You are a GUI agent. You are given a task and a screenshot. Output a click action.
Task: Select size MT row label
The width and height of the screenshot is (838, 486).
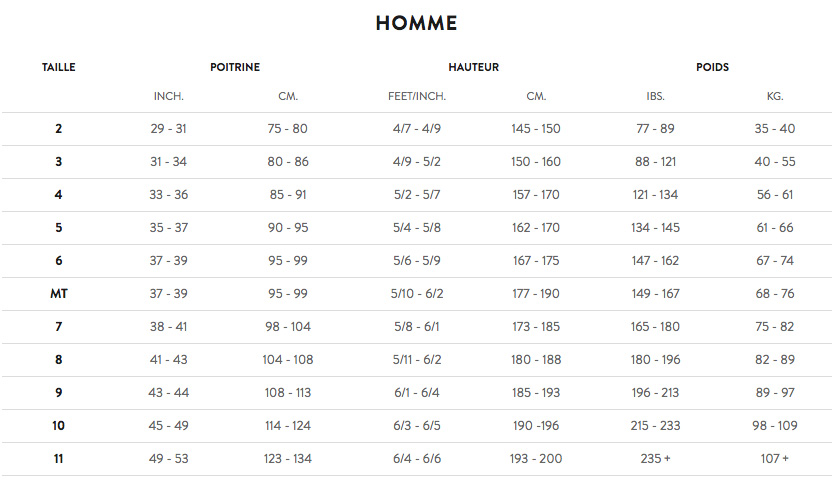pyautogui.click(x=59, y=294)
